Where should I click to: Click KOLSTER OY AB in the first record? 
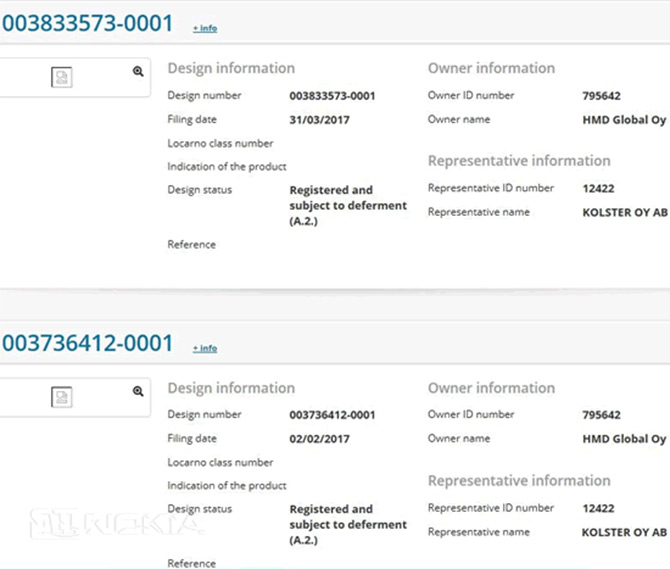pyautogui.click(x=624, y=213)
